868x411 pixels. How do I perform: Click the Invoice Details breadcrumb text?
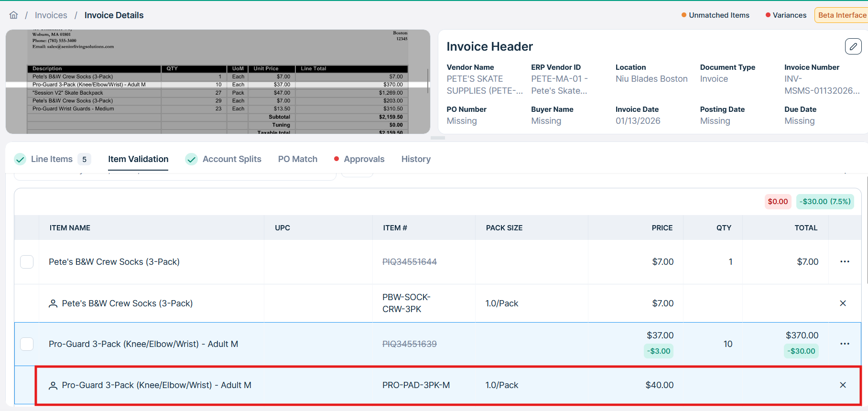114,15
